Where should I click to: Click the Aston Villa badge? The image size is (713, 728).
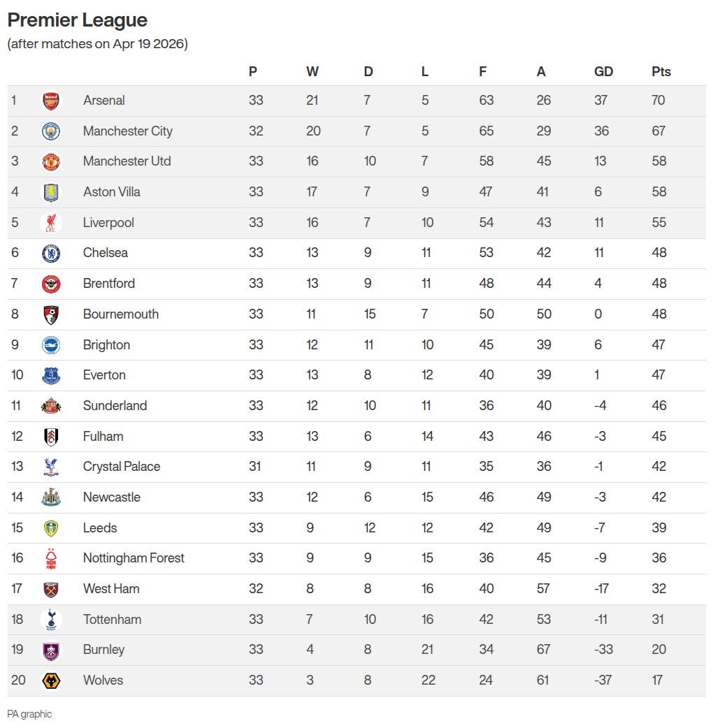[51, 192]
